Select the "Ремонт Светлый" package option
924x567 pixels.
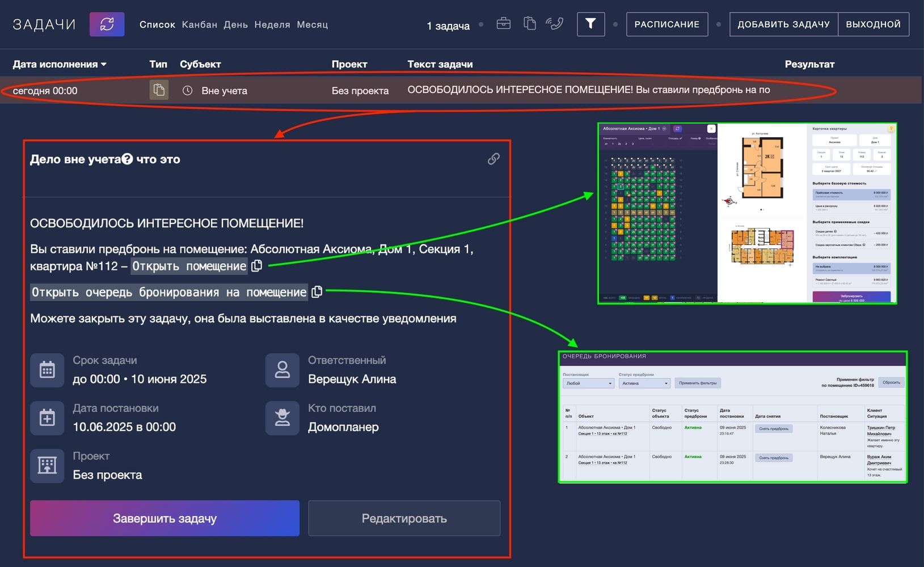point(851,281)
